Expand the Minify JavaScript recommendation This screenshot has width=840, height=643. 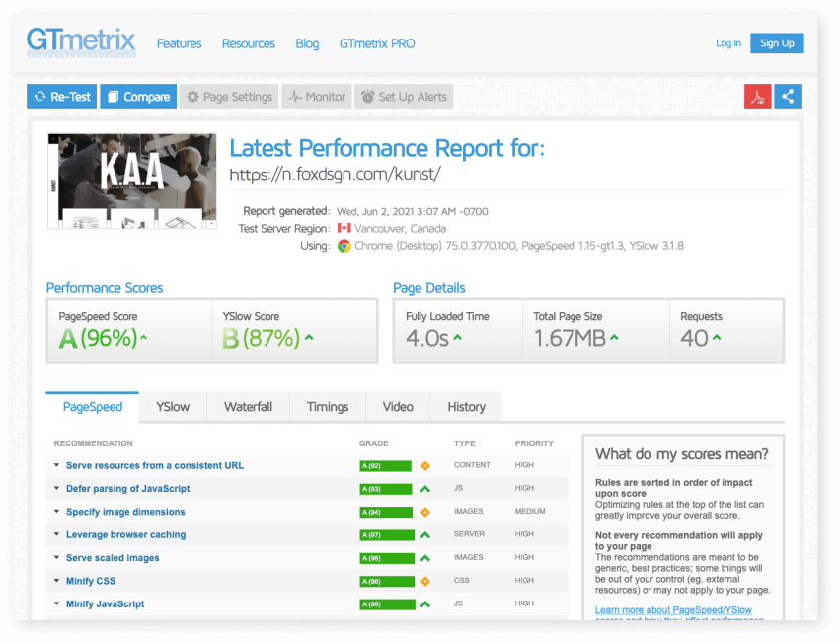tap(105, 603)
